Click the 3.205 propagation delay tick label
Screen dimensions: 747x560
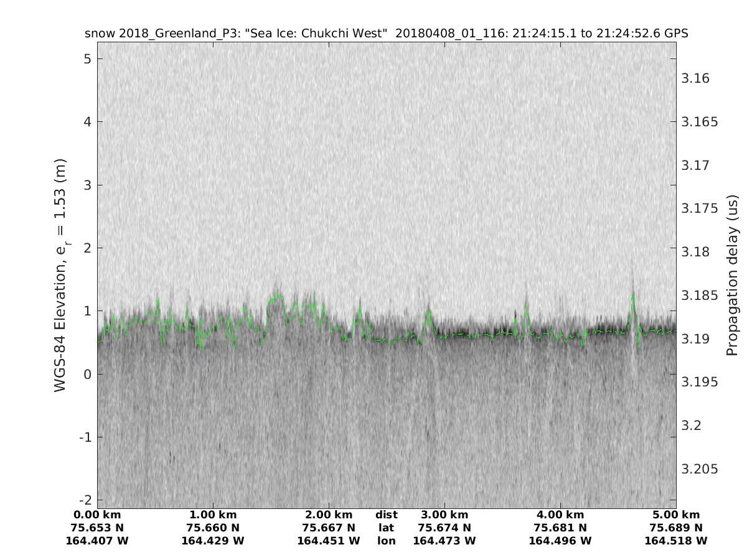[x=700, y=469]
